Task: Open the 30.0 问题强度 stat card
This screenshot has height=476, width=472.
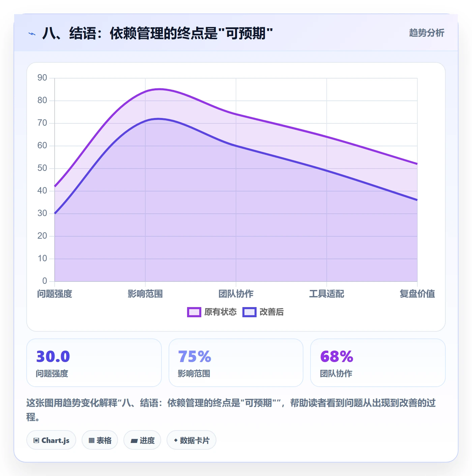Action: (94, 363)
